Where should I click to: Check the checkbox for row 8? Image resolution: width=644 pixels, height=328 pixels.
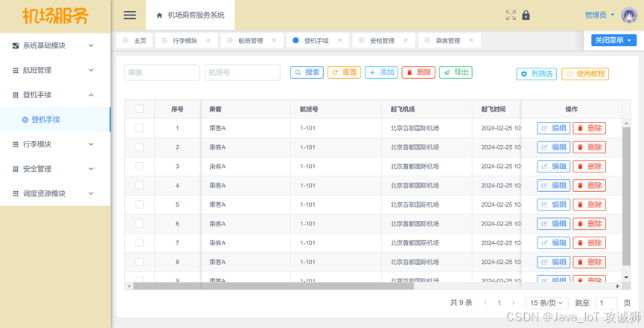(140, 262)
